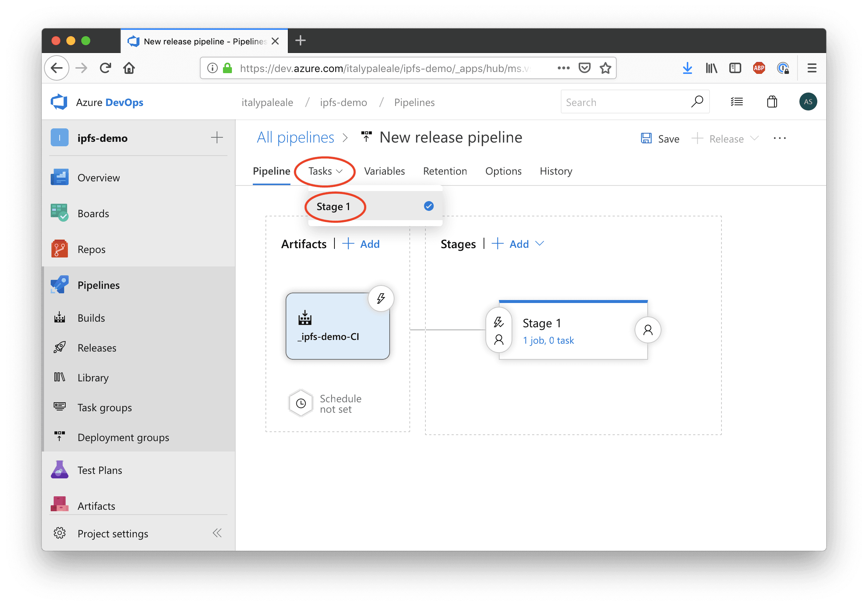
Task: Click the Deployment groups icon
Action: click(59, 437)
